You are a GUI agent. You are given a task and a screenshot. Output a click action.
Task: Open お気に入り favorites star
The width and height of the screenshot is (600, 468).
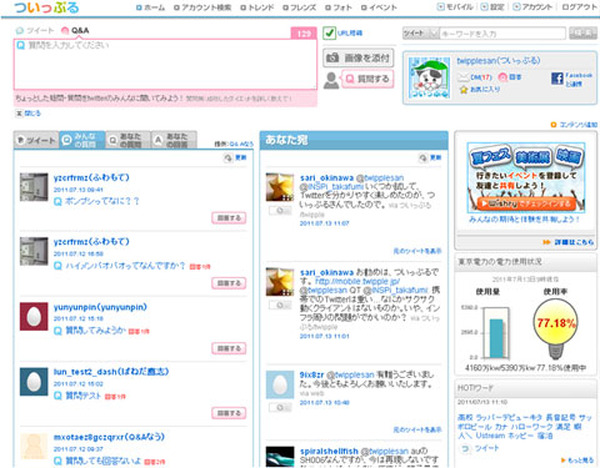click(480, 90)
